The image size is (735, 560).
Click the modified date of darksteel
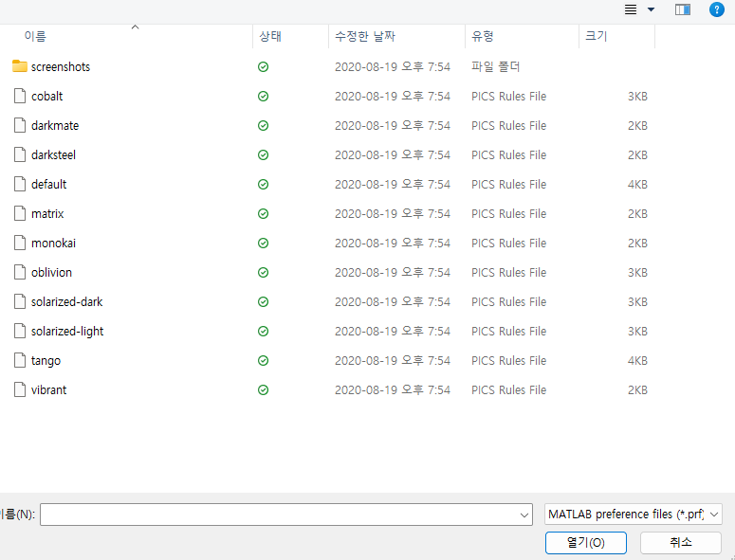pyautogui.click(x=393, y=154)
